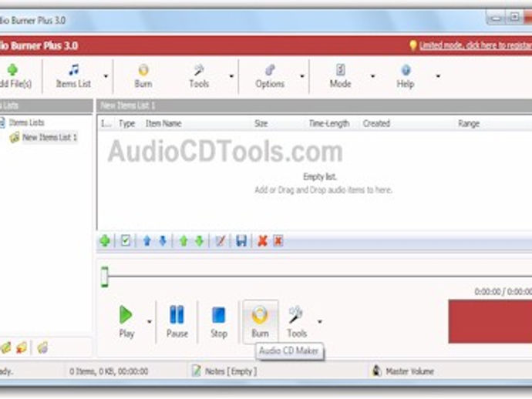Expand the top toolbar Tools dropdown arrow
Viewport: 532px width, 399px height.
[x=231, y=76]
